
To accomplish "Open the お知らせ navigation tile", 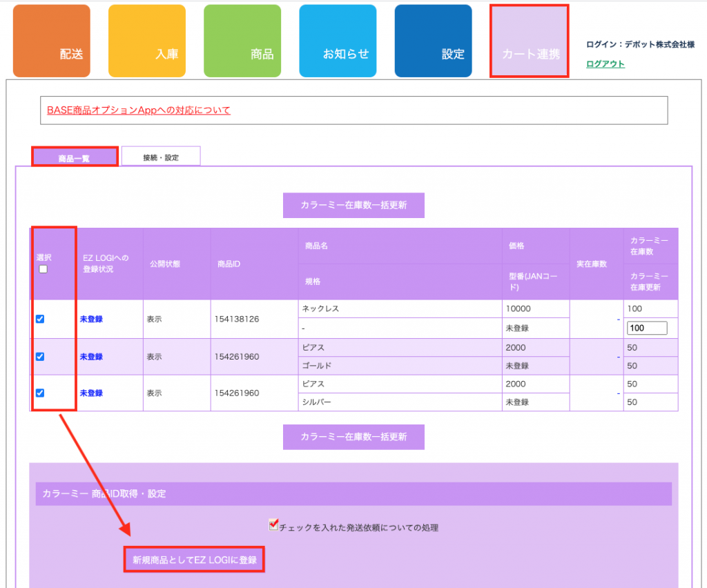I will click(337, 41).
